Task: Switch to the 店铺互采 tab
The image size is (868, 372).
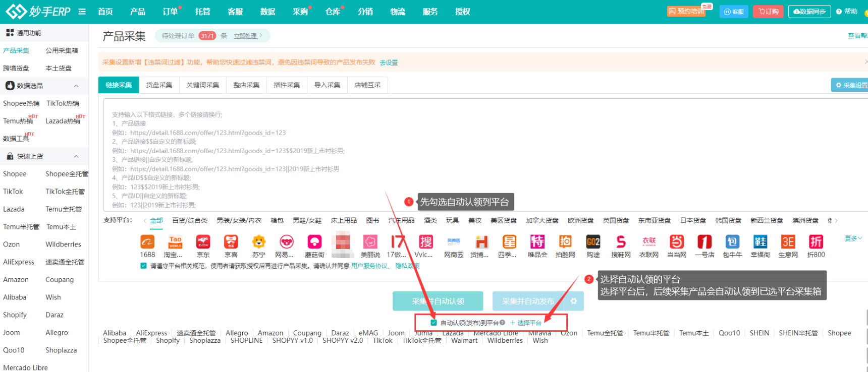Action: 367,85
